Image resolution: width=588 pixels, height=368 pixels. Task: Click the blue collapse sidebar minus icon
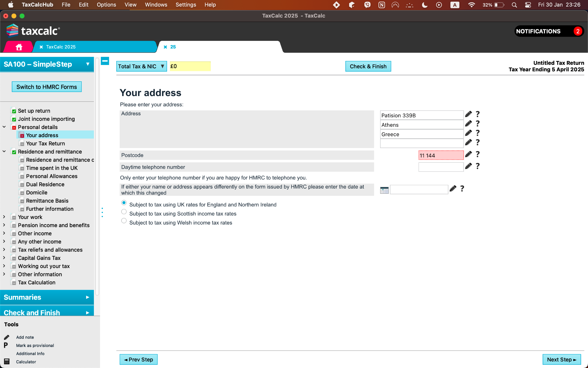[105, 61]
